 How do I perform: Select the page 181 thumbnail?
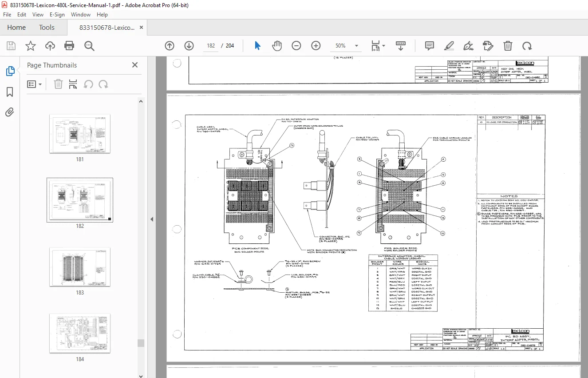80,134
